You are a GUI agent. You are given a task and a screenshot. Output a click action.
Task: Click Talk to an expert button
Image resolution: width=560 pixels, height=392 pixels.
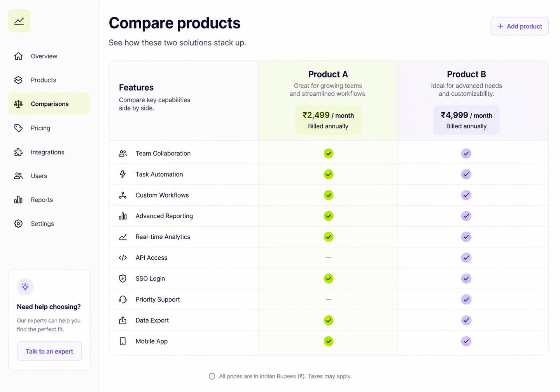click(49, 352)
